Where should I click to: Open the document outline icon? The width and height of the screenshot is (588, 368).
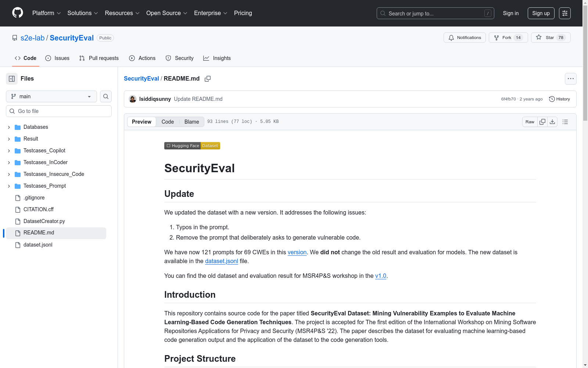tap(565, 122)
